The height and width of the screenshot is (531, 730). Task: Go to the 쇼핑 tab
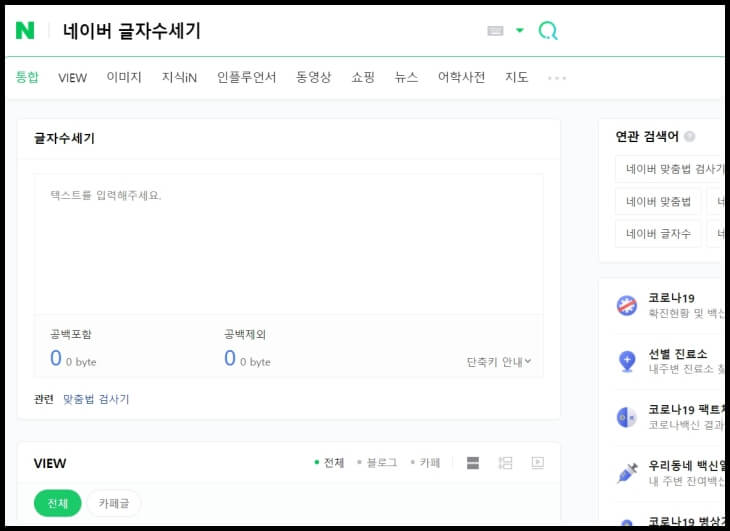(x=363, y=77)
